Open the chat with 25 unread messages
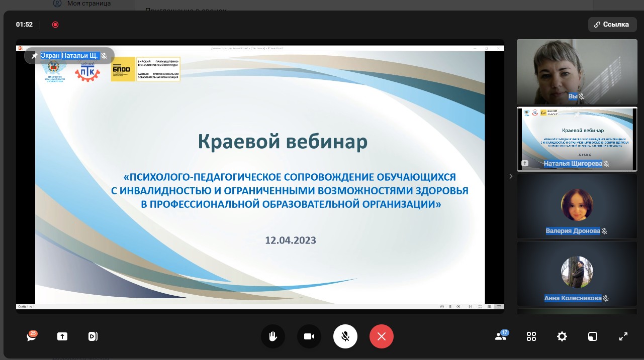Viewport: 644px width, 360px height. [32, 336]
